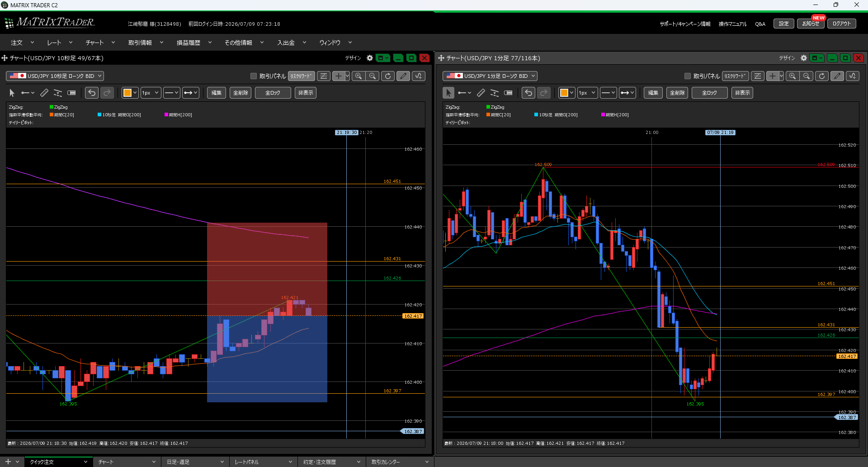Choose the ruler measure tool in 10秒足 chart
This screenshot has height=467, width=868.
coord(44,93)
